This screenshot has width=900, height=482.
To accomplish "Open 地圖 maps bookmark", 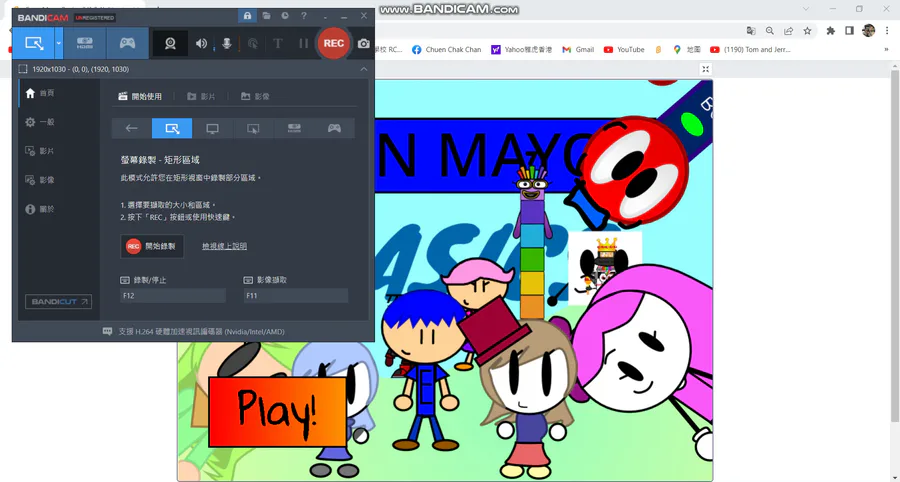I will point(686,50).
